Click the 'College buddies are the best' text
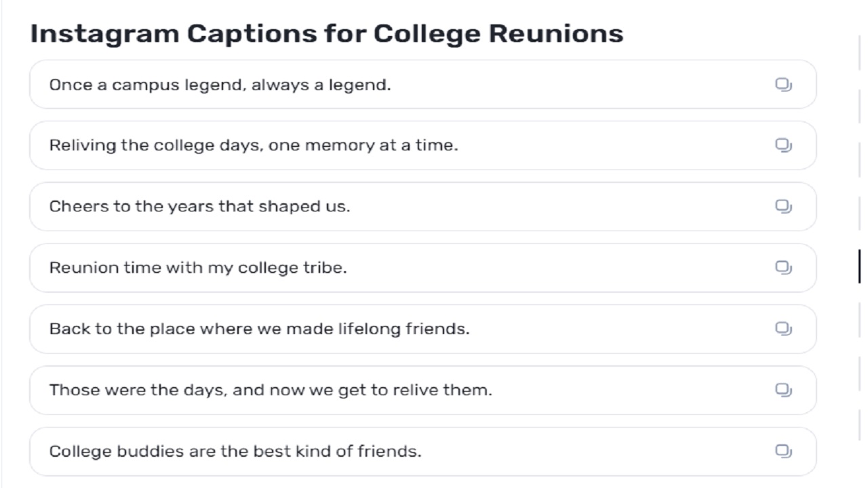This screenshot has height=488, width=868. pyautogui.click(x=235, y=451)
